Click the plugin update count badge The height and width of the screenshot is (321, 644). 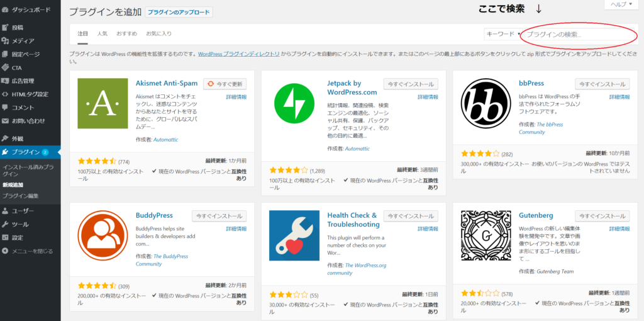point(45,152)
